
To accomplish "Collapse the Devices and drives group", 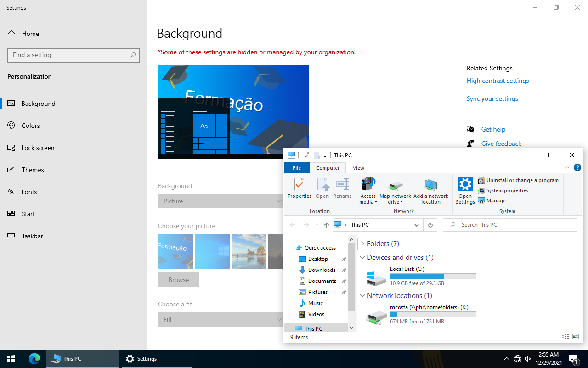I will (x=362, y=258).
